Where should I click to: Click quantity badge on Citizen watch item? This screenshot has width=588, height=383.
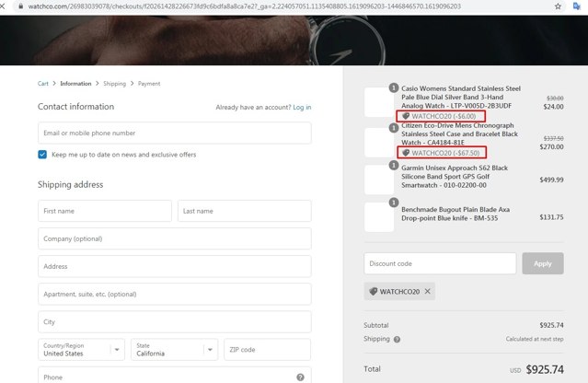393,128
